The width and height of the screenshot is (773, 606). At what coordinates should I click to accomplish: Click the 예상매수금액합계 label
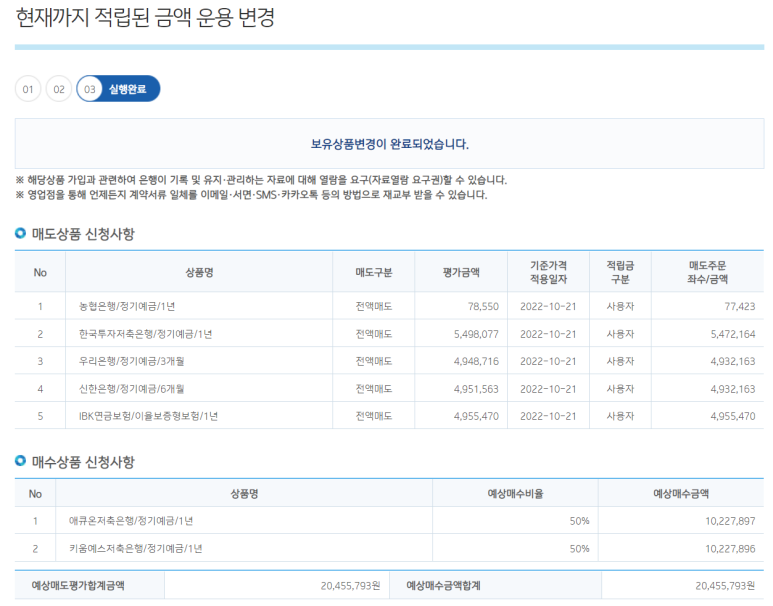tap(443, 585)
